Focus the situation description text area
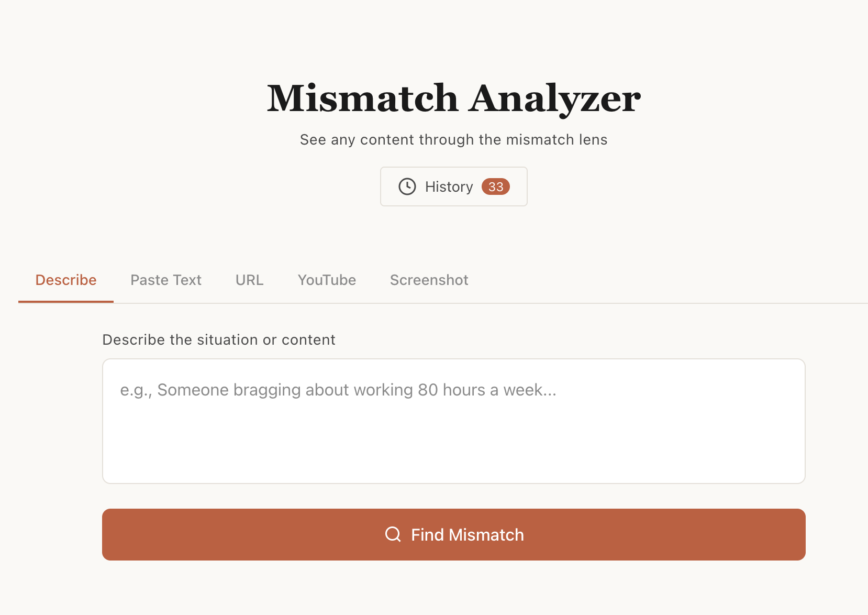Image resolution: width=868 pixels, height=615 pixels. (x=453, y=421)
